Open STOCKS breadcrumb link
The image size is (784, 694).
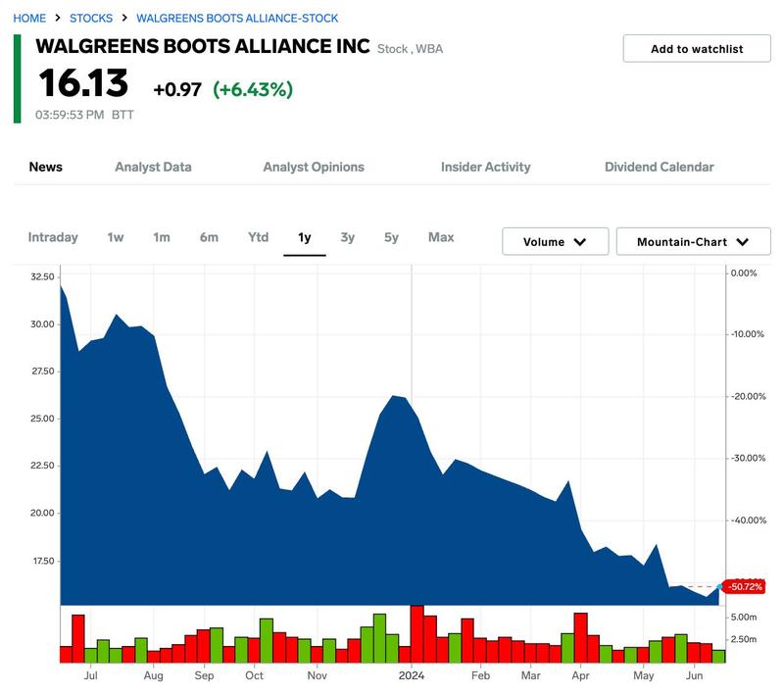[91, 19]
